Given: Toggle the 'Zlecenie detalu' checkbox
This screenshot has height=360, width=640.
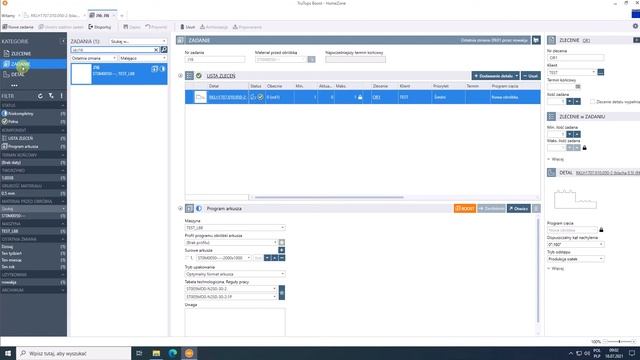Looking at the screenshot, I should coord(592,102).
